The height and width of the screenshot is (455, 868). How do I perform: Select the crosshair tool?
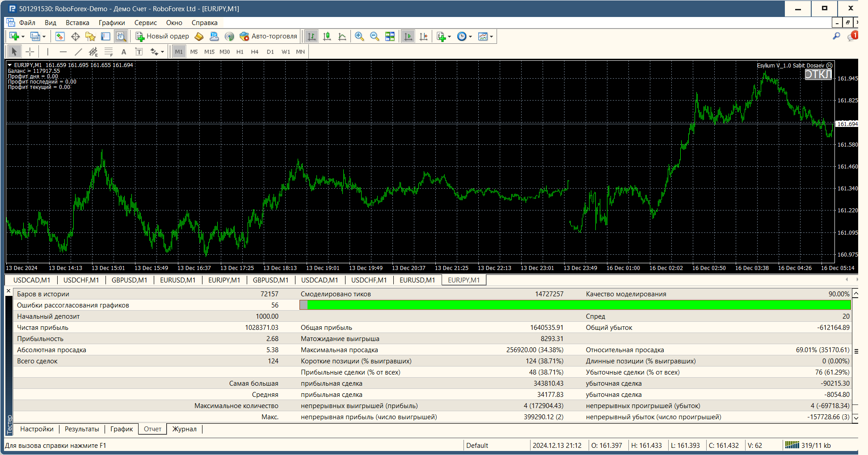pyautogui.click(x=30, y=52)
